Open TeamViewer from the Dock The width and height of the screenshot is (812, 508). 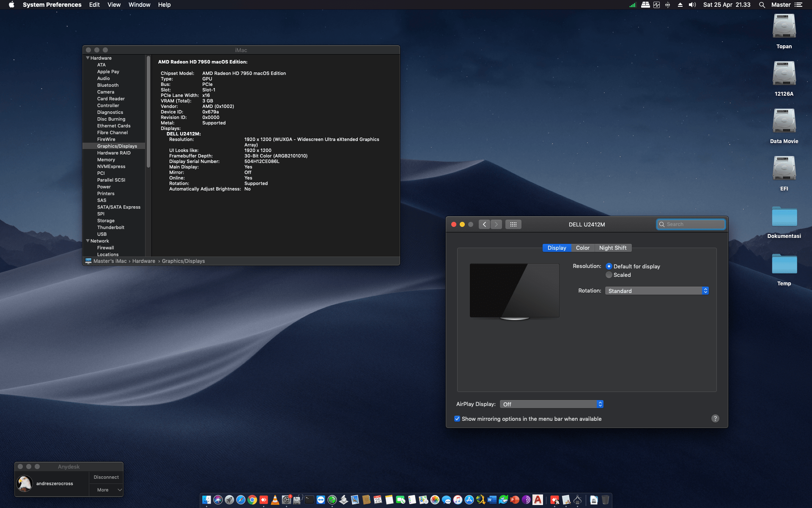tap(321, 500)
